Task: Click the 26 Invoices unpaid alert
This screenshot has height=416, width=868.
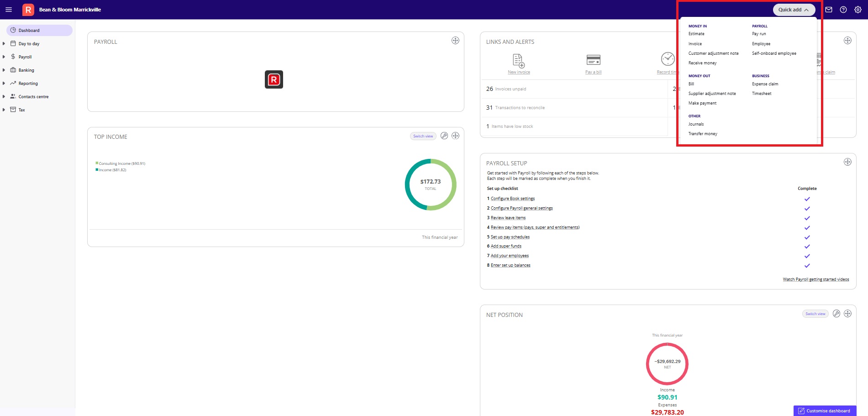Action: click(506, 89)
